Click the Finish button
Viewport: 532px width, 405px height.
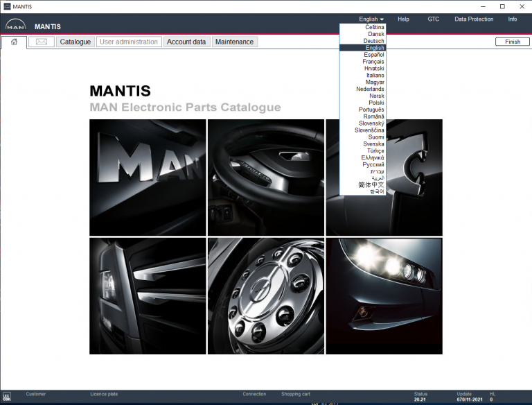[513, 42]
